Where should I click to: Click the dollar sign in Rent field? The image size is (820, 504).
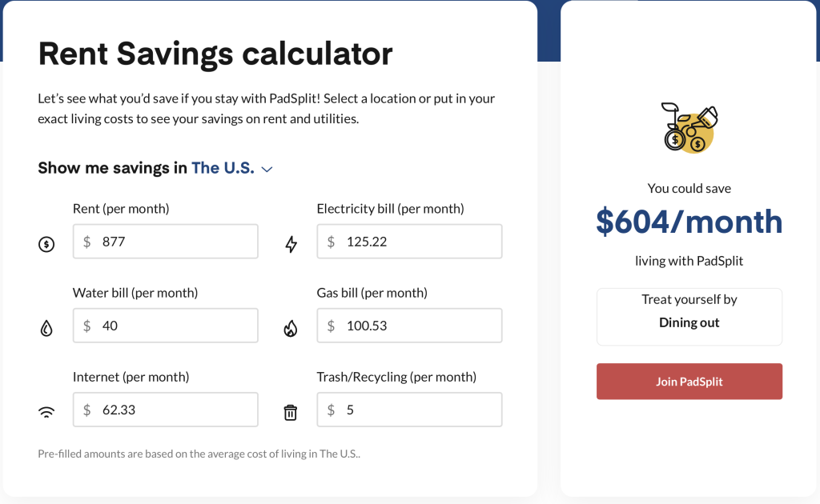(x=87, y=242)
